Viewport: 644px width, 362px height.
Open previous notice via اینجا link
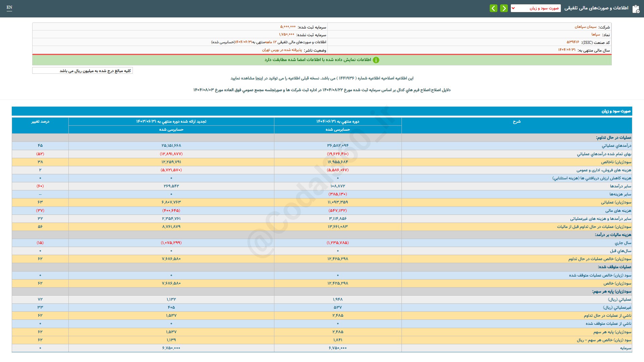click(x=259, y=78)
